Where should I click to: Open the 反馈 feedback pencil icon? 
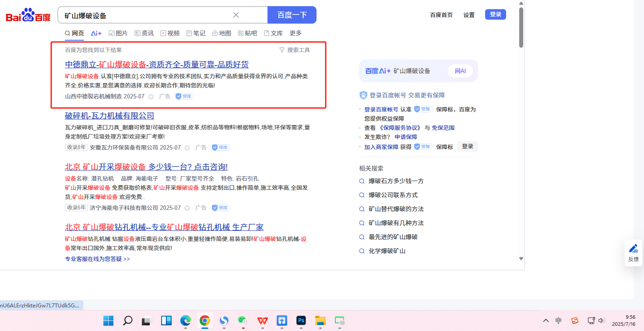click(x=633, y=249)
